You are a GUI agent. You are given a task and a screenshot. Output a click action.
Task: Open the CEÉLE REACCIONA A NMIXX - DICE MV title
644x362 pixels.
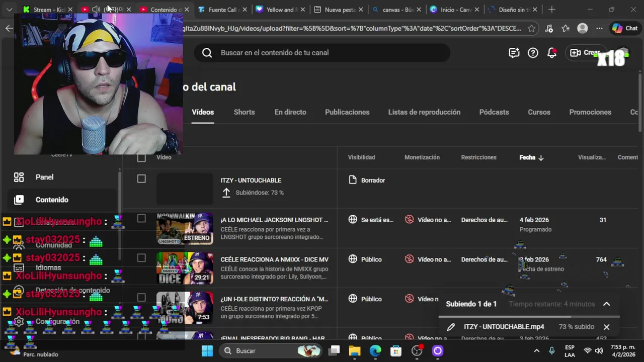[274, 259]
